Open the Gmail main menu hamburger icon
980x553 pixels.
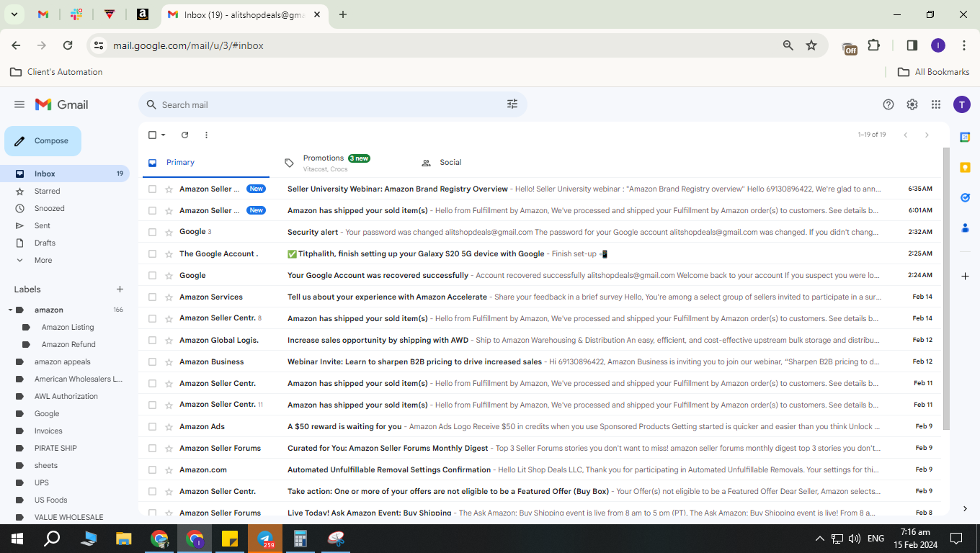pos(19,104)
